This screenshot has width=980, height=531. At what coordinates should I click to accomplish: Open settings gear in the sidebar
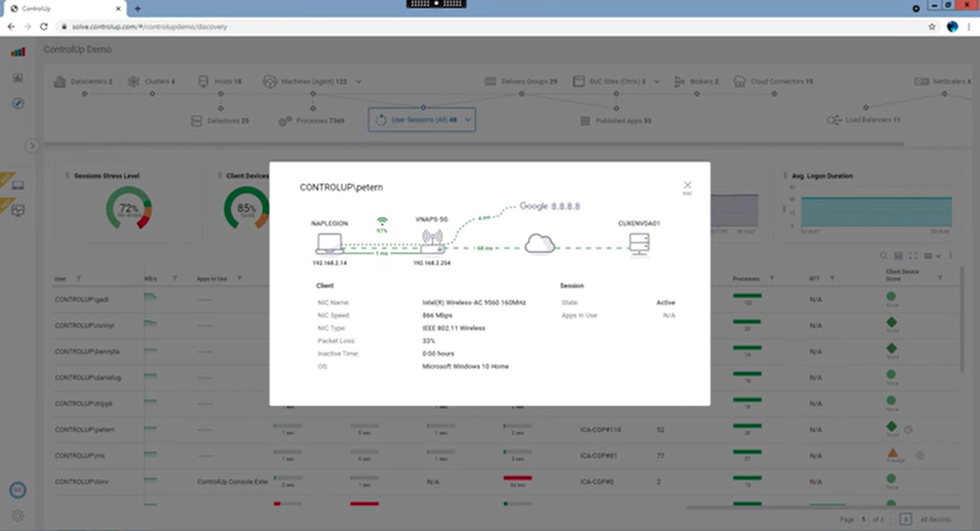[x=18, y=516]
